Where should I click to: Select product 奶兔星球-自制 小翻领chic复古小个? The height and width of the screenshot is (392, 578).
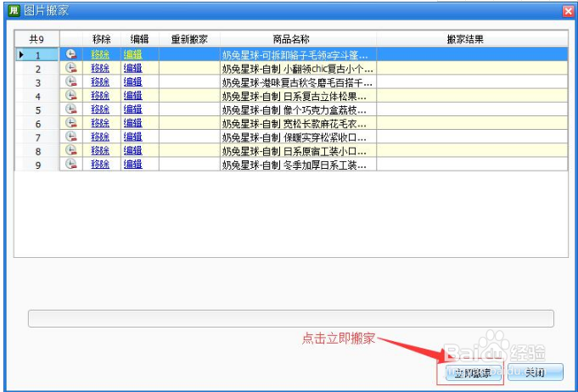[x=298, y=69]
